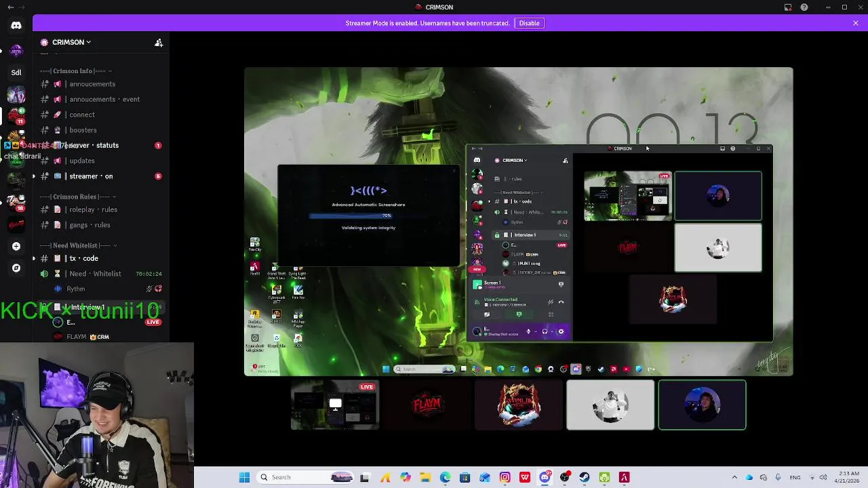
Task: Select the white background participant tile
Action: (x=610, y=405)
